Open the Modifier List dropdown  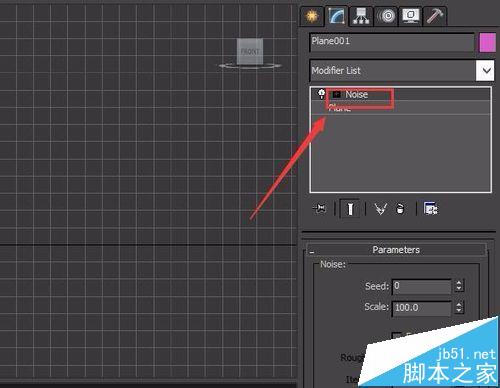[x=402, y=70]
